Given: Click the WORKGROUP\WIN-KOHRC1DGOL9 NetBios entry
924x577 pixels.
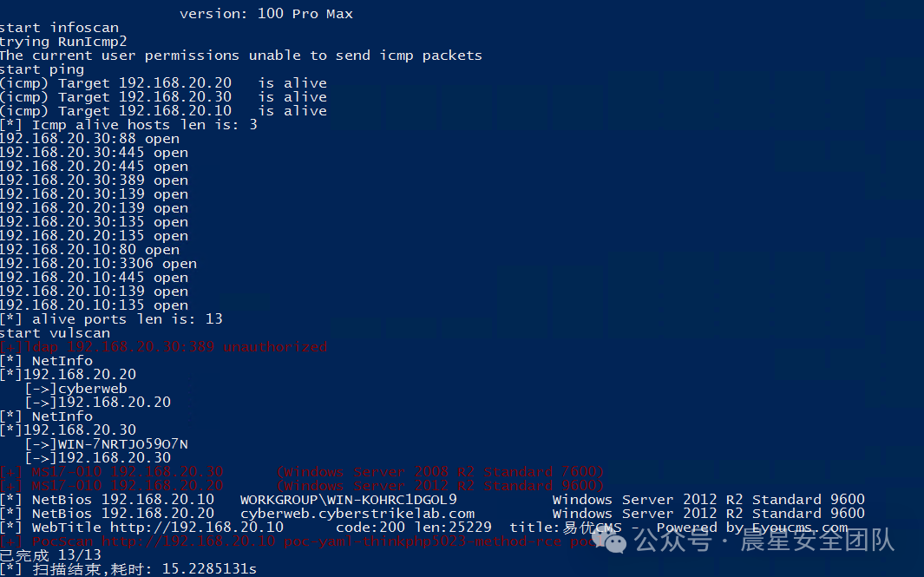Looking at the screenshot, I should pos(348,500).
